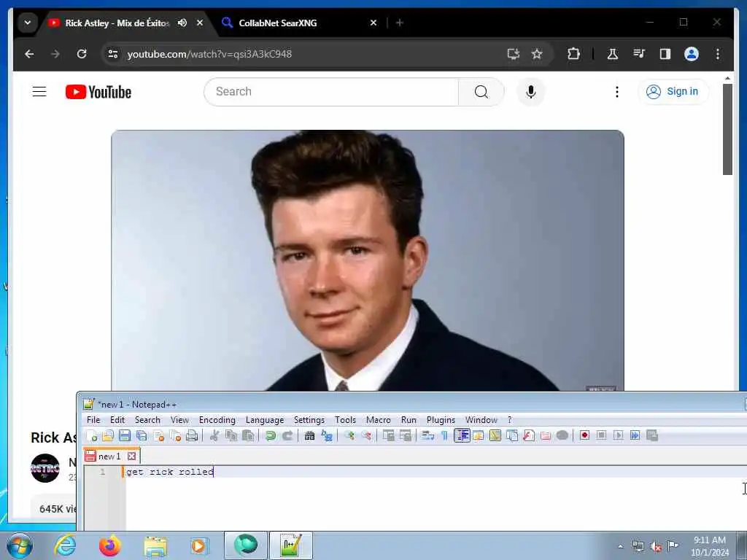Toggle synchronize vertical scrolling icon

tap(388, 435)
